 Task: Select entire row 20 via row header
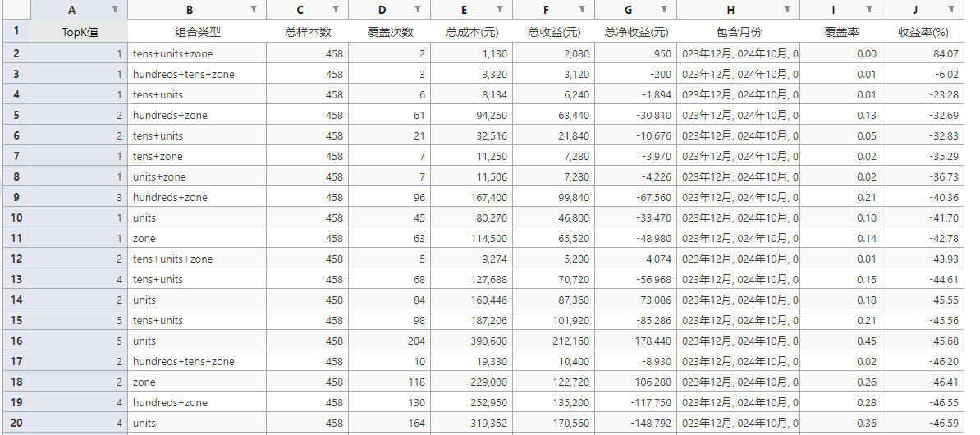[16, 424]
